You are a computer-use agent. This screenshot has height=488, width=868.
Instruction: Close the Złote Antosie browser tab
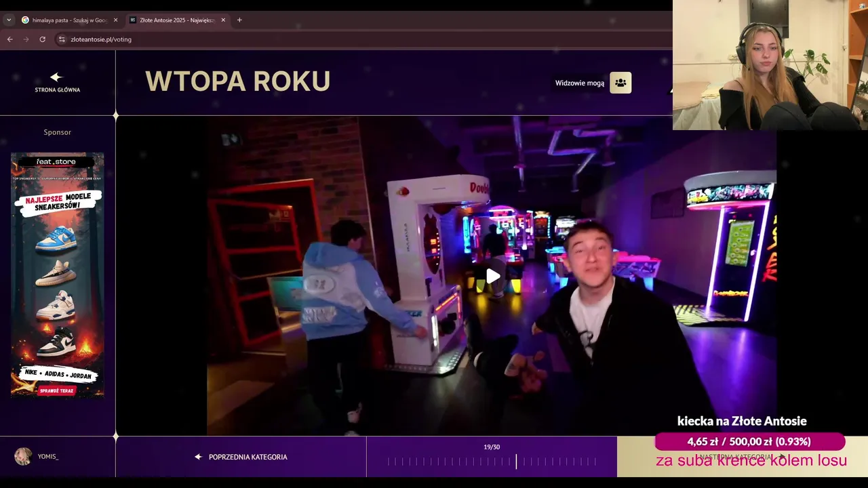(223, 20)
